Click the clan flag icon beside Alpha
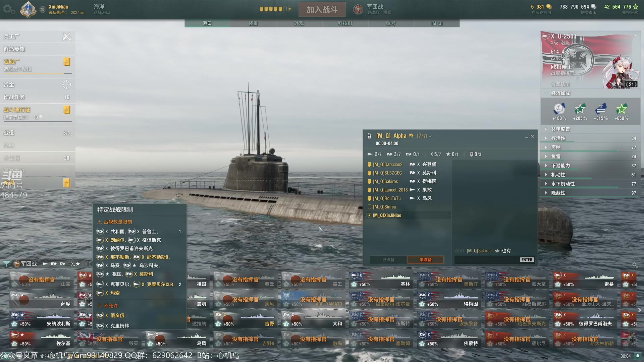The height and width of the screenshot is (362, 644). pos(411,136)
